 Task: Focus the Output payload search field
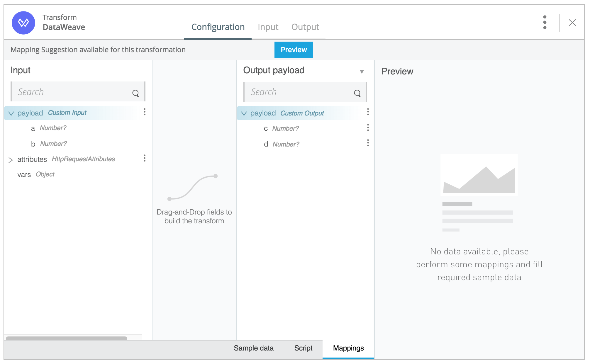pyautogui.click(x=305, y=92)
